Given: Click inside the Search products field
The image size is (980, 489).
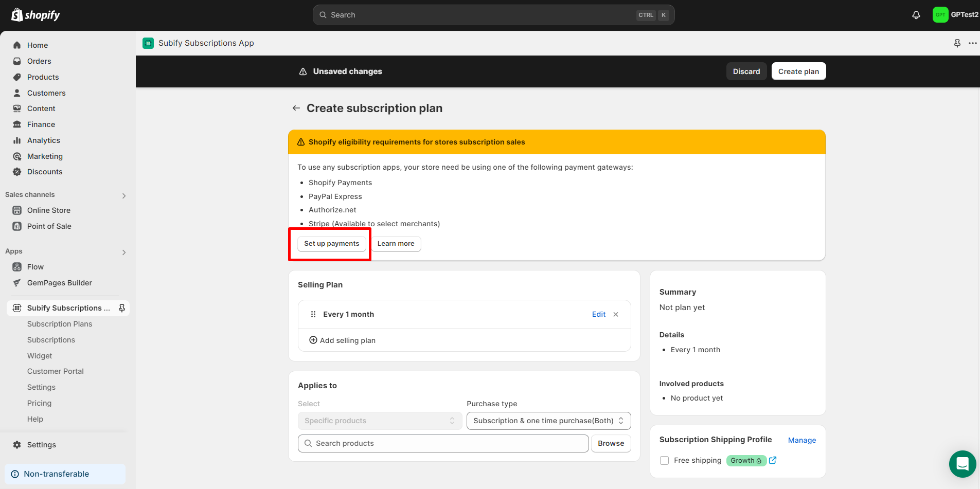Looking at the screenshot, I should pos(442,443).
